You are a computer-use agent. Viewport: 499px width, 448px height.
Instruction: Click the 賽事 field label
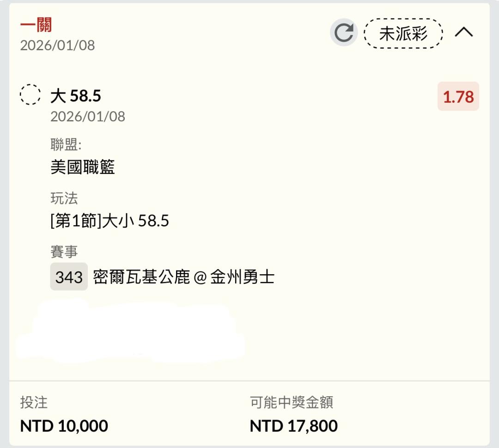pos(64,252)
